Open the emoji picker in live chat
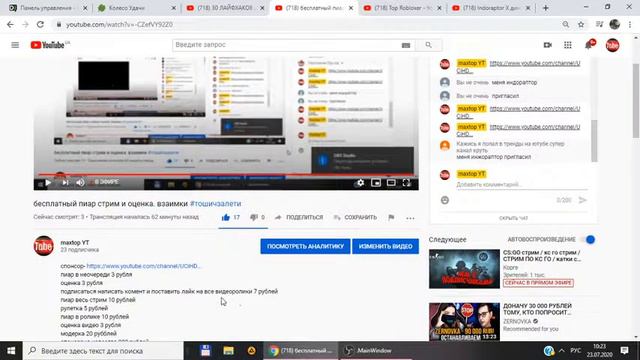Viewport: 640px width, 360px height. (x=444, y=200)
